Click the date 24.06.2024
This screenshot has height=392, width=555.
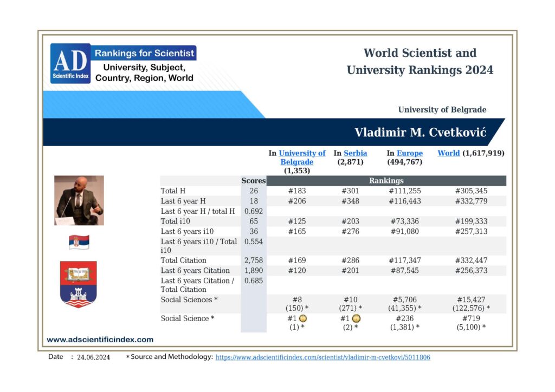point(93,357)
